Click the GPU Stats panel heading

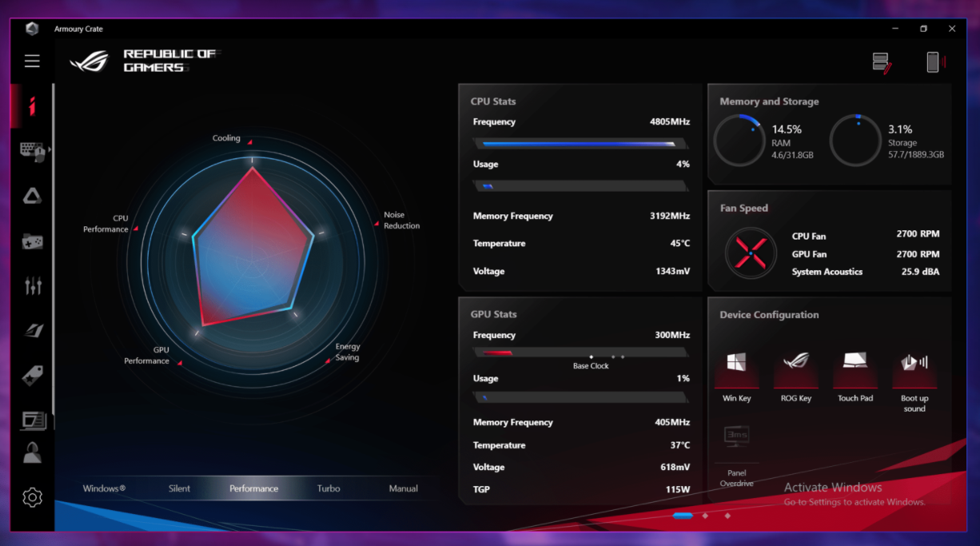click(493, 314)
